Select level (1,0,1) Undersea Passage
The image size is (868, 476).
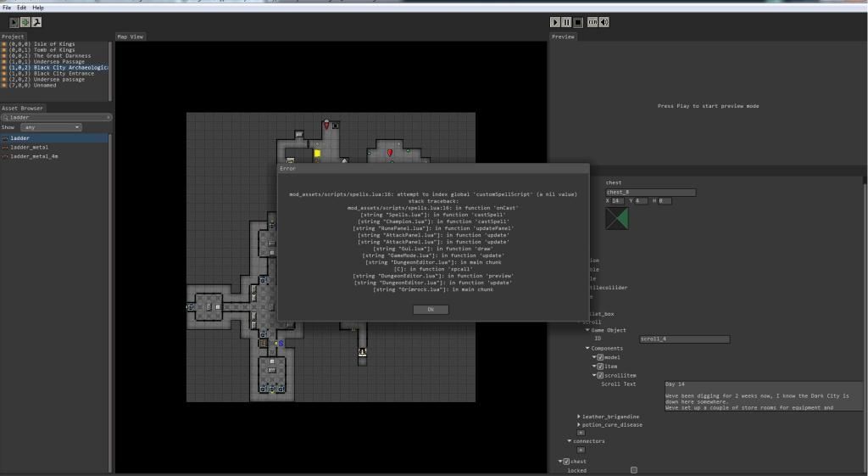(x=54, y=61)
